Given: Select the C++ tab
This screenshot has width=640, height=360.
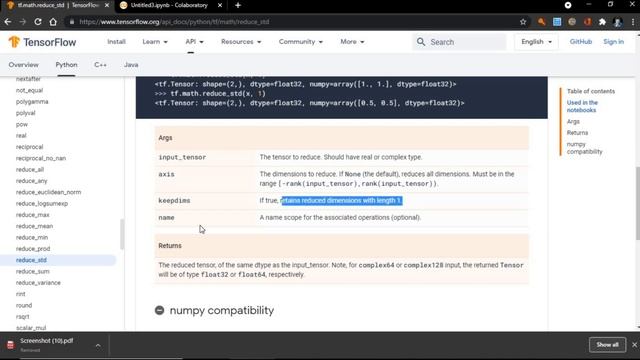Looking at the screenshot, I should point(100,65).
